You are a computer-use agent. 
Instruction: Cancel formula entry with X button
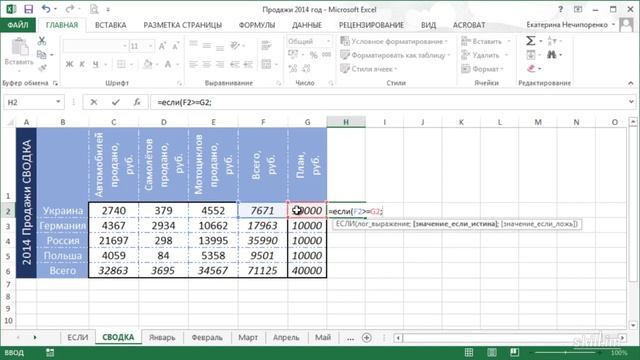(93, 102)
